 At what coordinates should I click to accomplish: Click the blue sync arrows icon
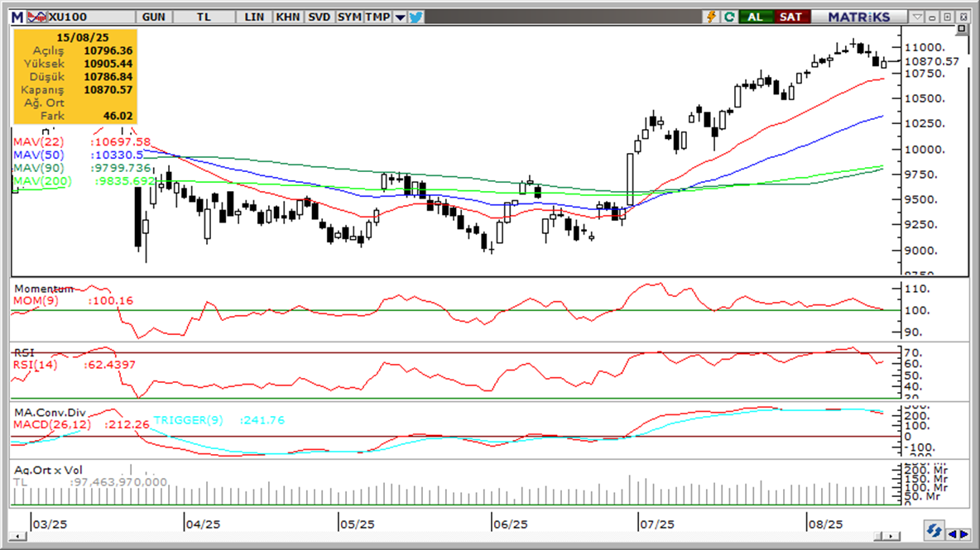[x=934, y=531]
